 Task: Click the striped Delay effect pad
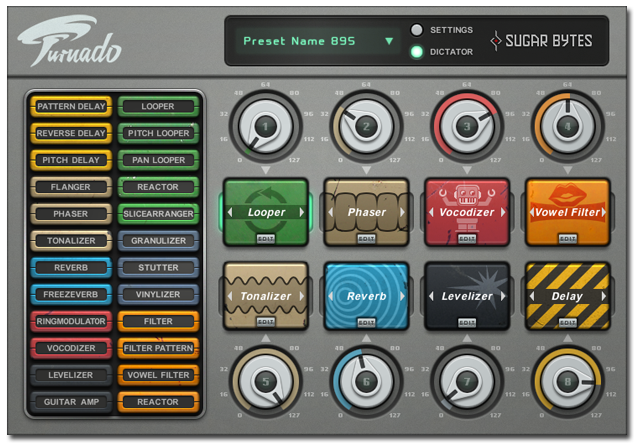coord(568,296)
